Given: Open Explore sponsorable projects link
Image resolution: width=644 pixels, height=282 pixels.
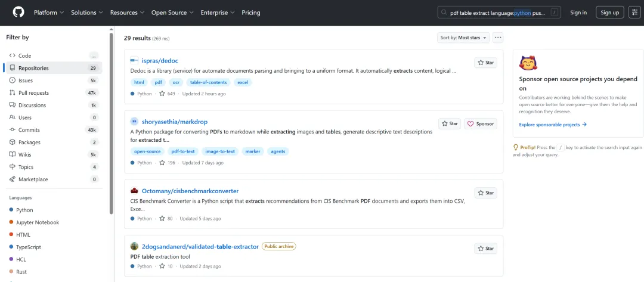Looking at the screenshot, I should click(553, 125).
